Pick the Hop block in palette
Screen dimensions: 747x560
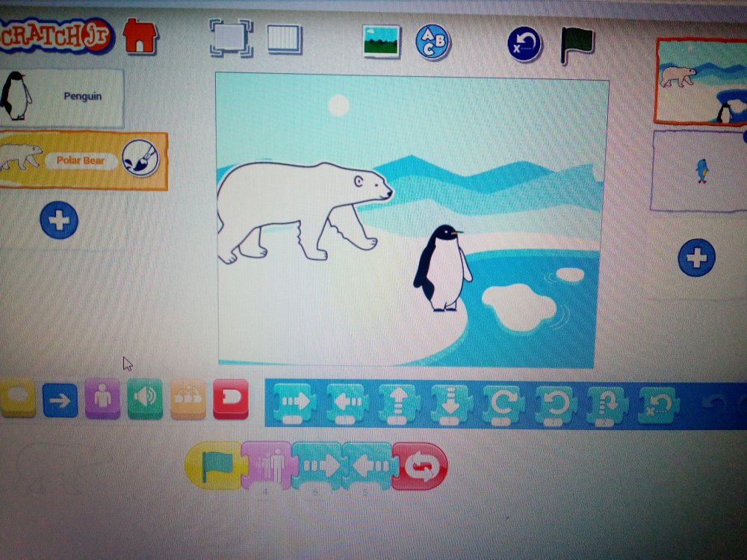(x=607, y=406)
